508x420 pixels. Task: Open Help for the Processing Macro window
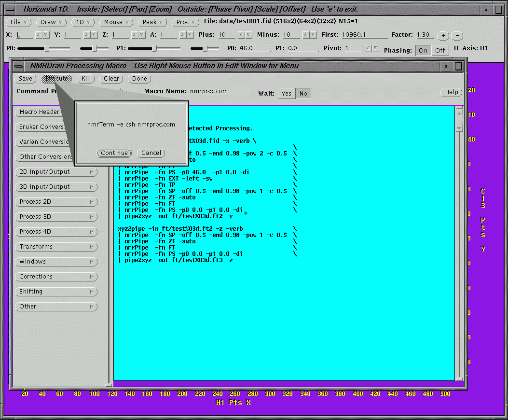tap(451, 92)
